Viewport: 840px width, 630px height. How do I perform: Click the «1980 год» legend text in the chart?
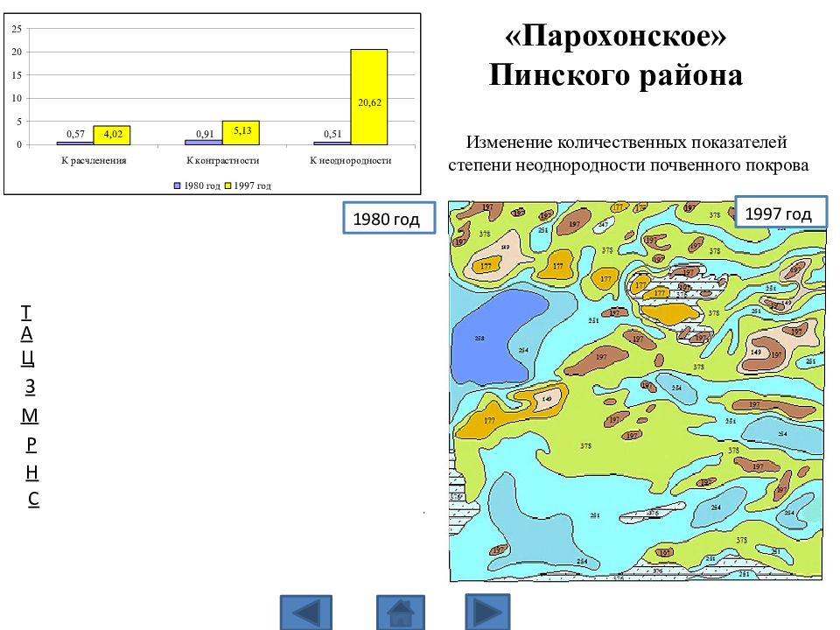[202, 185]
